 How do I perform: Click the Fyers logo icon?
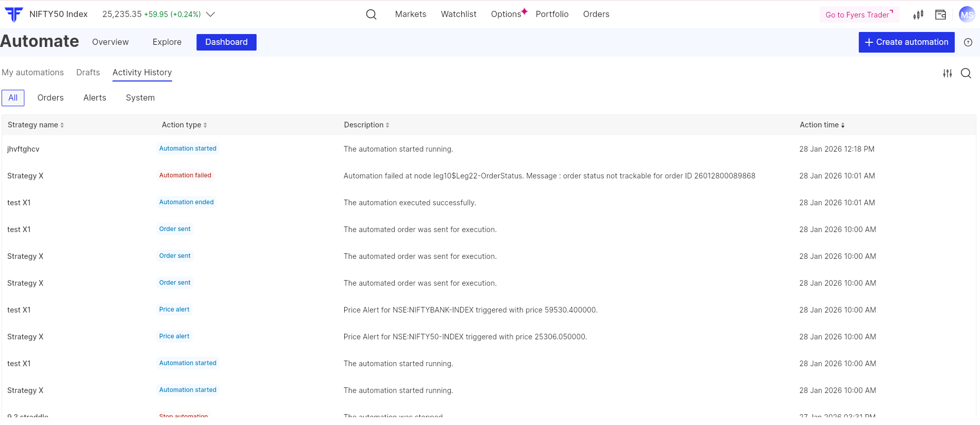(x=14, y=14)
